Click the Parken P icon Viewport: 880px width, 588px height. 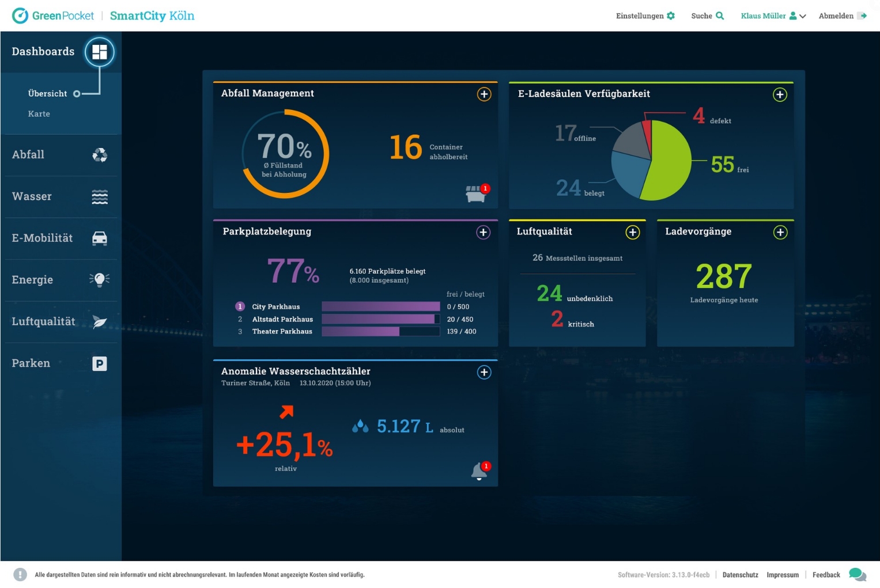100,363
